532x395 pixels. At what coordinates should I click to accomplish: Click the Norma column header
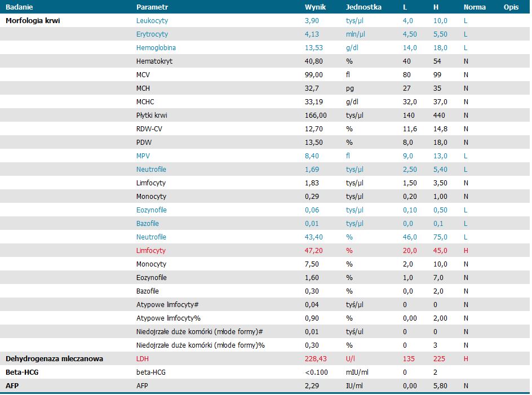[x=475, y=7]
